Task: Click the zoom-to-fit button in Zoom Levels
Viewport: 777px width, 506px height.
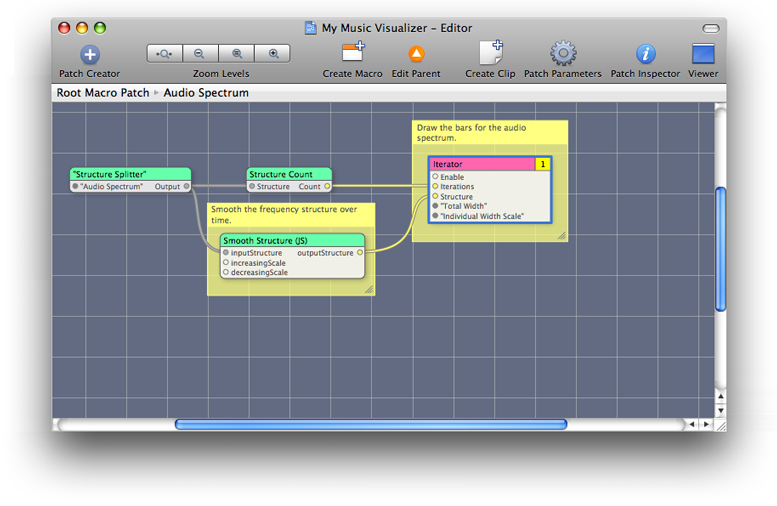Action: (165, 54)
